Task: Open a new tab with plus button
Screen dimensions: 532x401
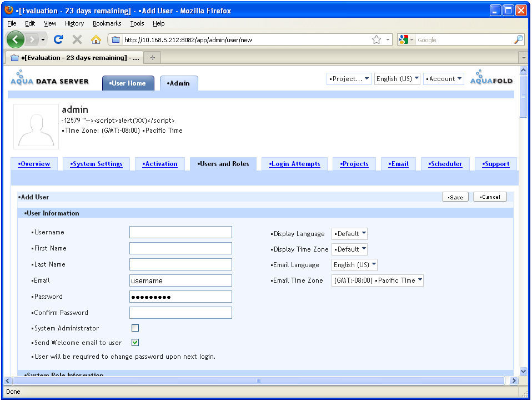Action: 153,57
